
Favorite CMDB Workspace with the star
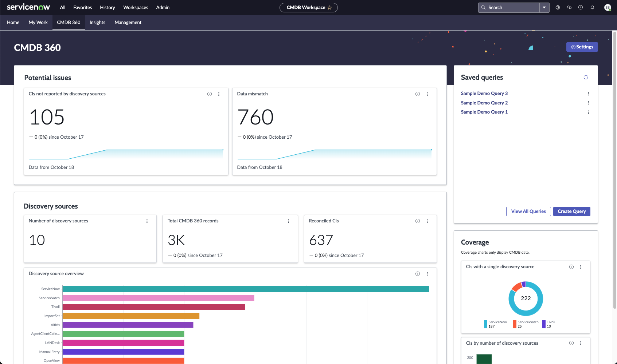[x=330, y=8]
